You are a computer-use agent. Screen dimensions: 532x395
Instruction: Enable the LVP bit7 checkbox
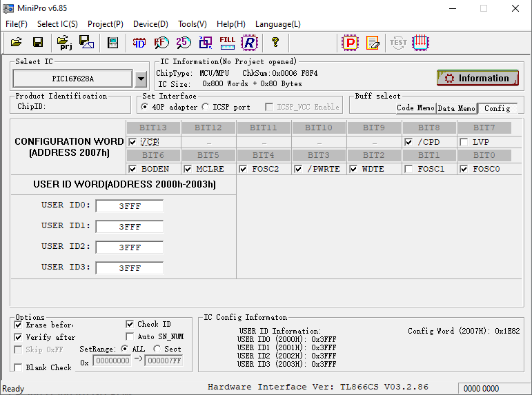point(464,142)
